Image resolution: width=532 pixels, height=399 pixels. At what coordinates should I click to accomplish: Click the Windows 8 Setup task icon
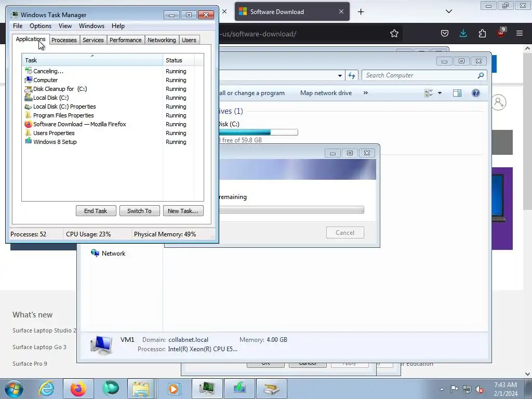28,141
